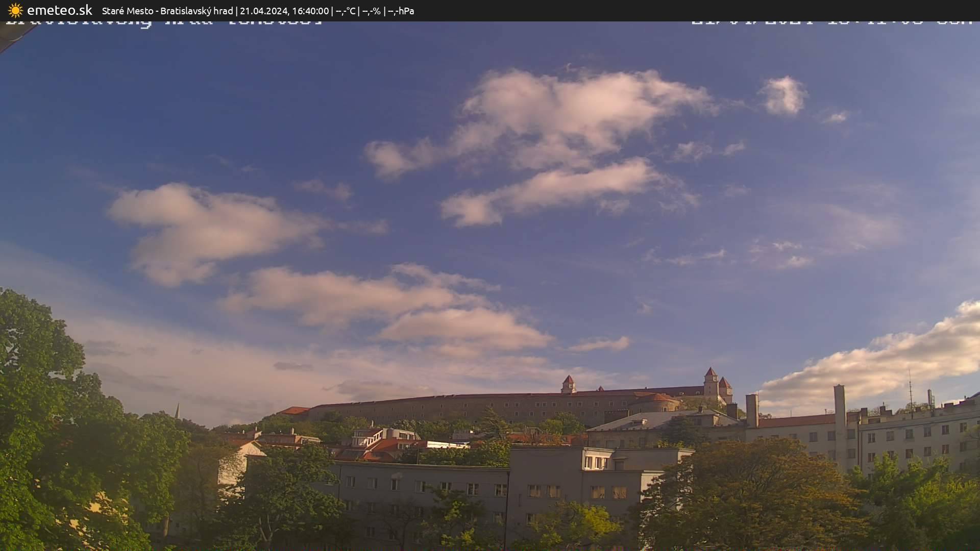Click the humidity percent reading

point(371,11)
